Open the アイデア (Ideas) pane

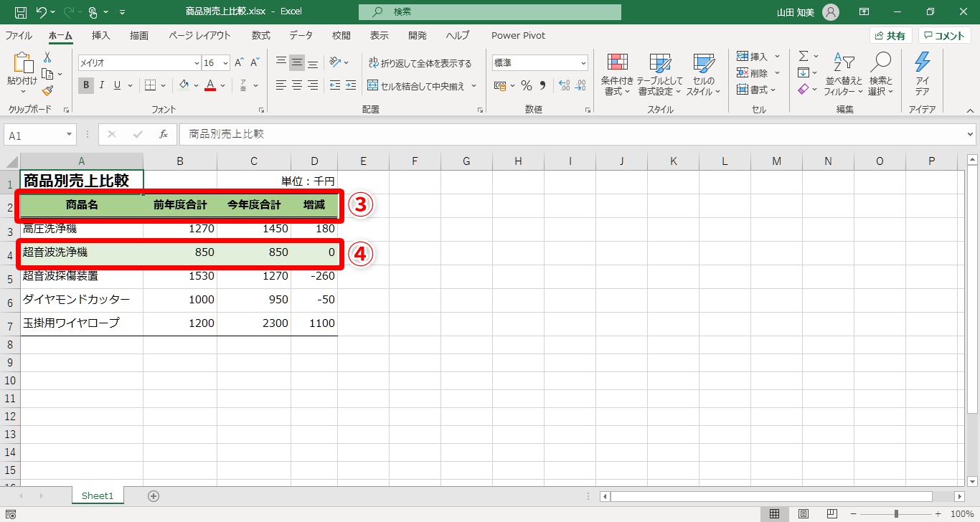click(x=923, y=74)
